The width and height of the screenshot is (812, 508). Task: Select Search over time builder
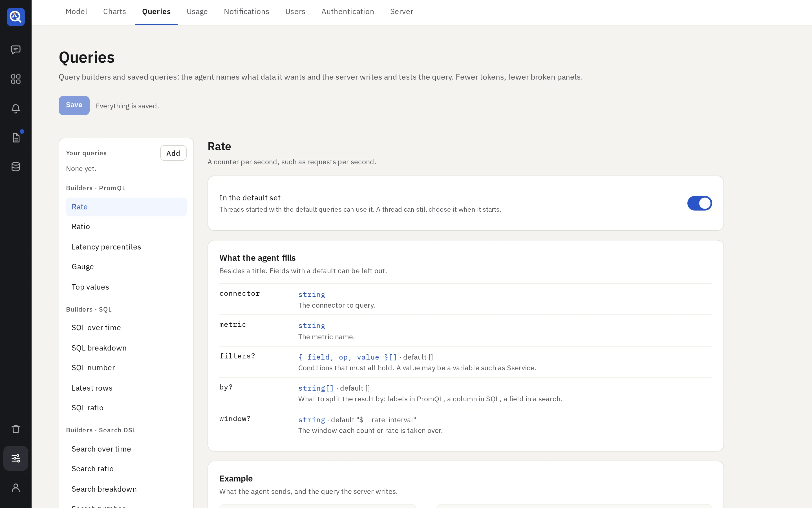[126, 449]
